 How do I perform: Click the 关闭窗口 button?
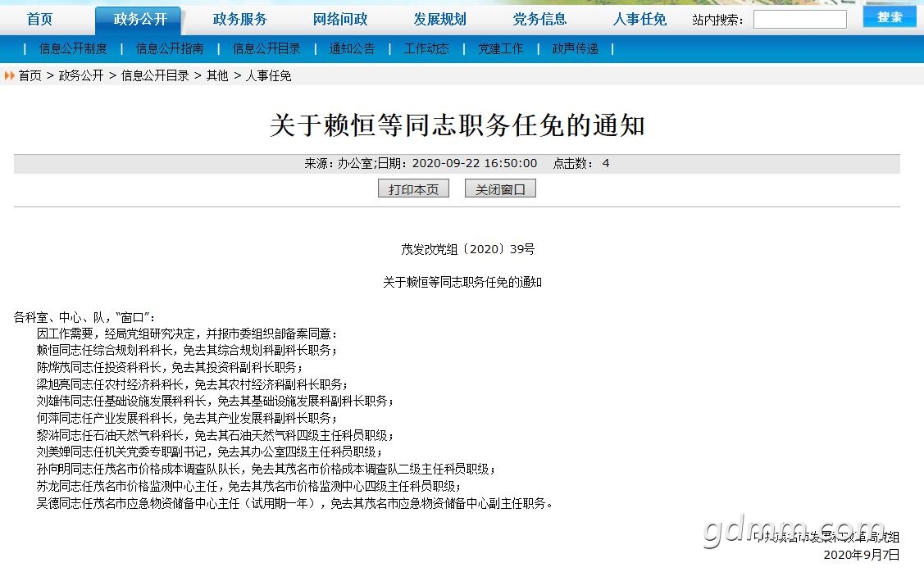(x=500, y=189)
